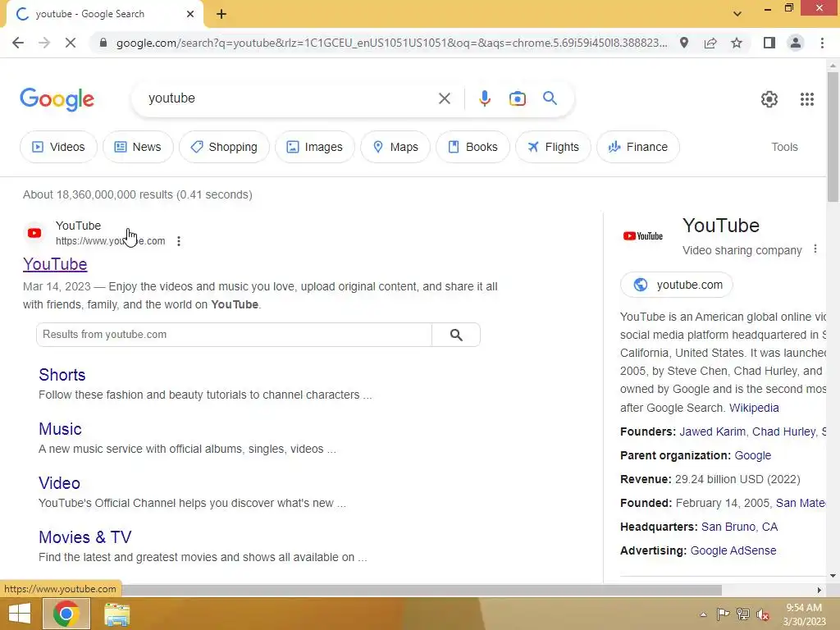Open Chrome three-dot menu
The width and height of the screenshot is (840, 630).
coord(822,43)
